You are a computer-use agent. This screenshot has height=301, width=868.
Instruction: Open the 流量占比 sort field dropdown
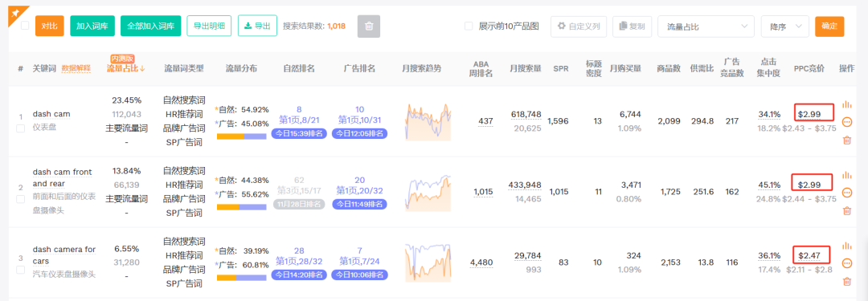[706, 26]
